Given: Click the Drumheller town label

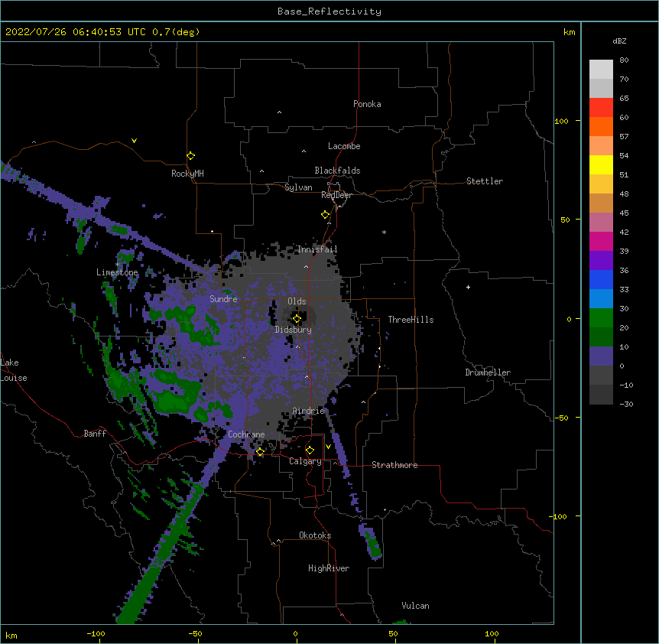Looking at the screenshot, I should pyautogui.click(x=488, y=372).
